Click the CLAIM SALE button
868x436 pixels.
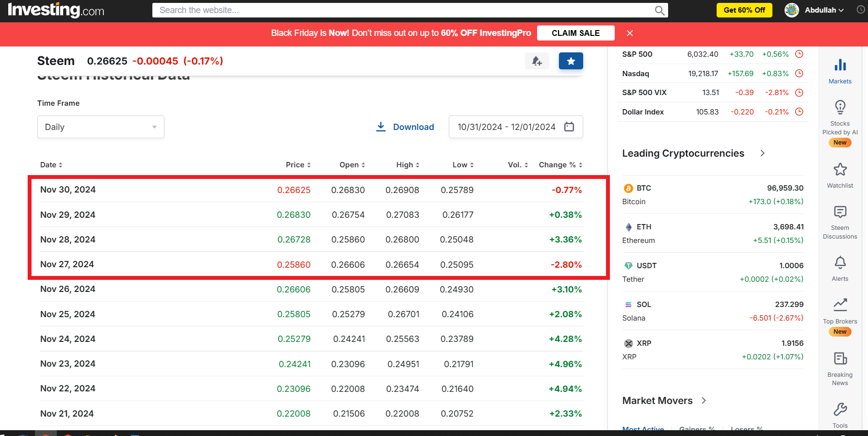(576, 33)
